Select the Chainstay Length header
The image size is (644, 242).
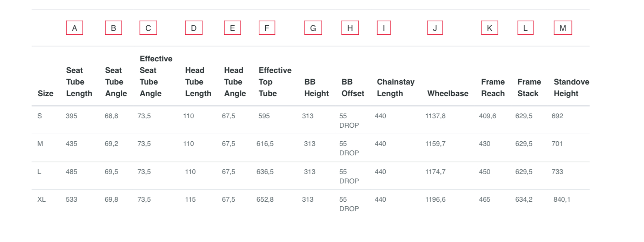click(x=396, y=88)
